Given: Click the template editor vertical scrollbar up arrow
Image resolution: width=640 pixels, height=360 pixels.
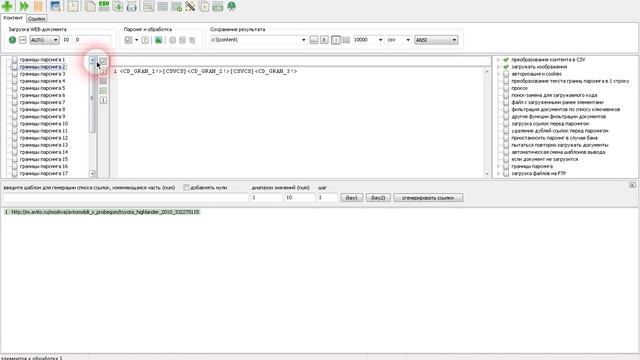Looking at the screenshot, I should (x=487, y=71).
